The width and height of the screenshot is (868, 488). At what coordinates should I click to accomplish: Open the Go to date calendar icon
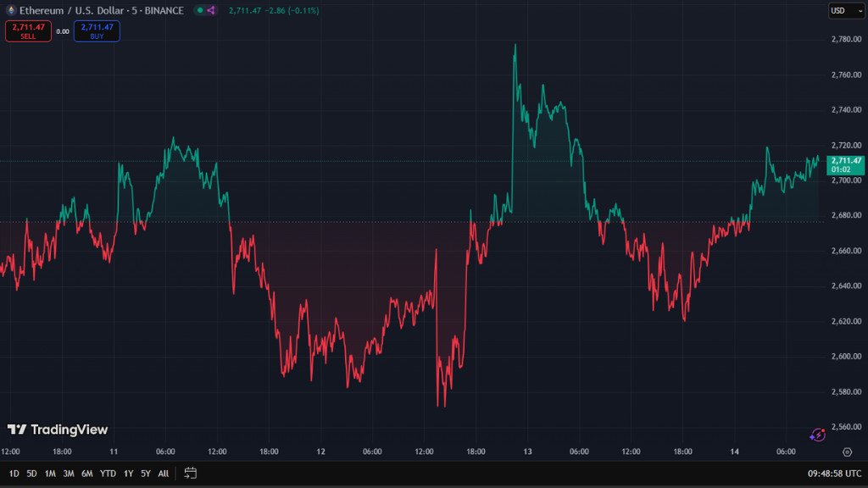(190, 473)
